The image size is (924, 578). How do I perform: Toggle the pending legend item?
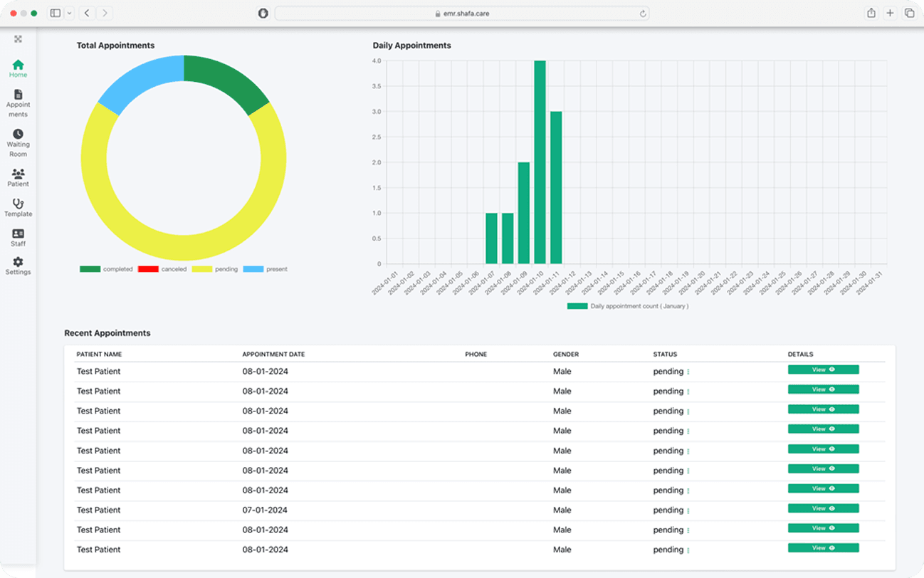click(203, 269)
